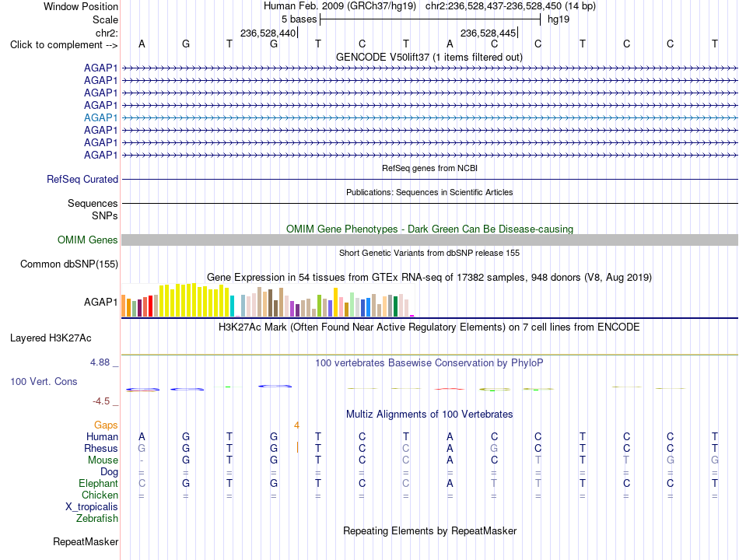Click the -4.5 PhyloP lower limit value
Viewport: 739px width, 560px height.
pos(101,401)
